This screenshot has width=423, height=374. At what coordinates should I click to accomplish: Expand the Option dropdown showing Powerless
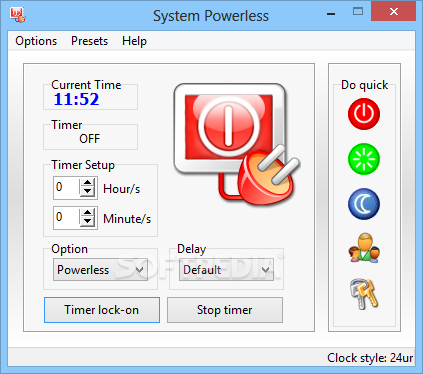pyautogui.click(x=100, y=269)
